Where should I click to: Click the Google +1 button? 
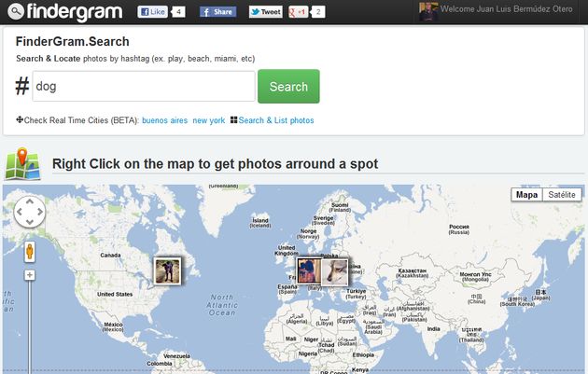pyautogui.click(x=298, y=12)
